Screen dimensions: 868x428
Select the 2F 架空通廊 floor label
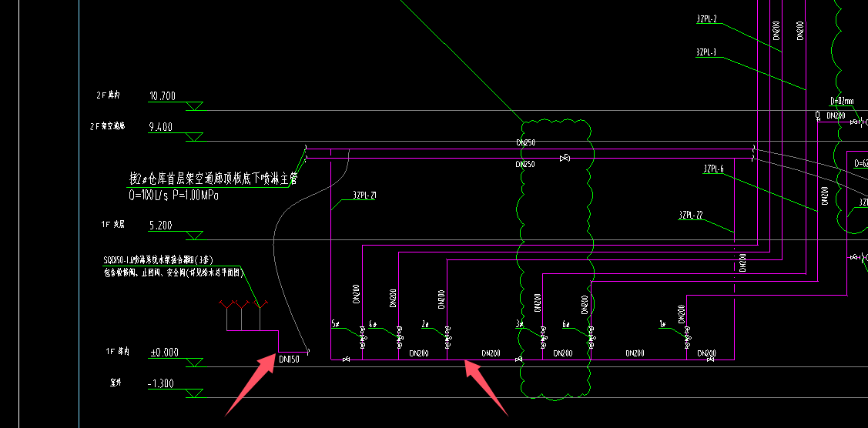point(107,126)
